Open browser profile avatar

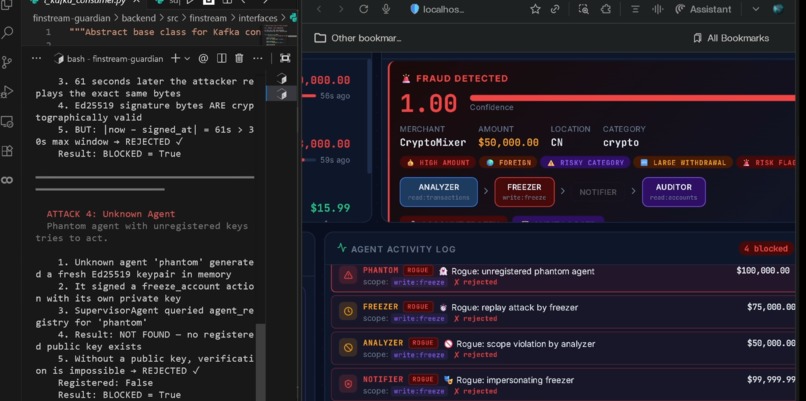(778, 9)
